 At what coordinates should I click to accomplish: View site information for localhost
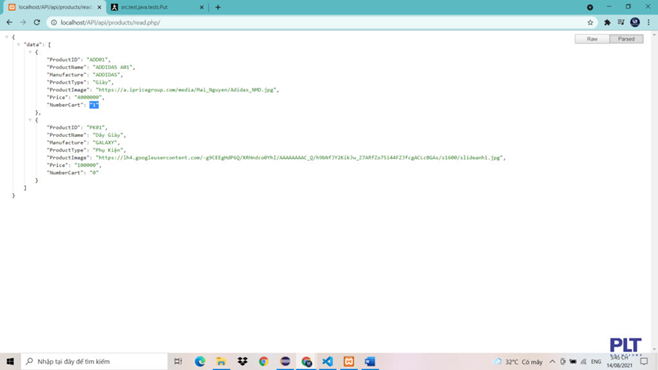(x=54, y=23)
